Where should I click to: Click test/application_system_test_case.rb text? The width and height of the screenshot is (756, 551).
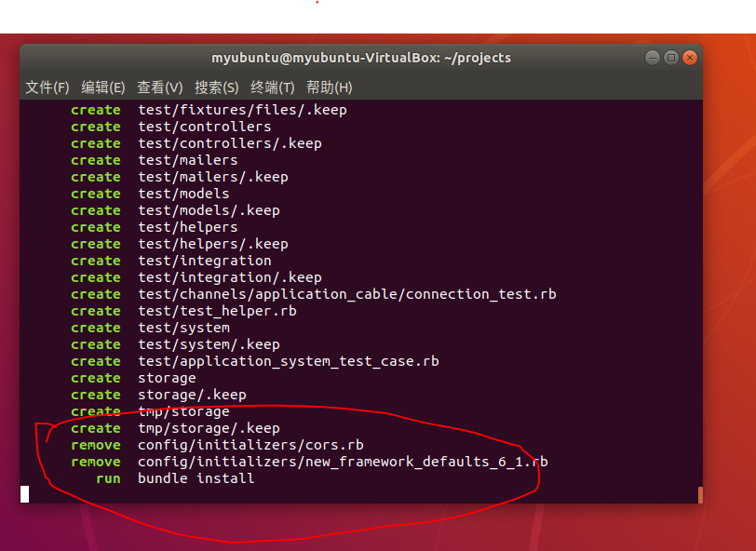click(x=289, y=361)
